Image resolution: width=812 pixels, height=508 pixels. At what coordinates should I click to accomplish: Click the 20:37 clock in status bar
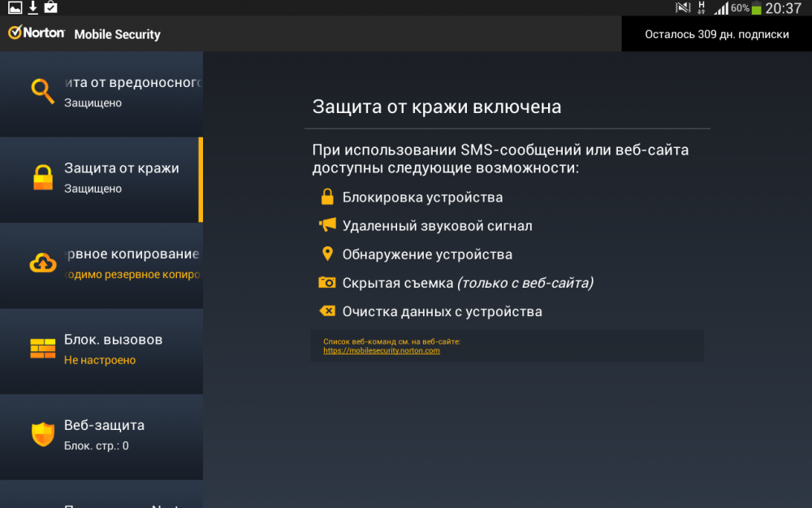tap(783, 8)
